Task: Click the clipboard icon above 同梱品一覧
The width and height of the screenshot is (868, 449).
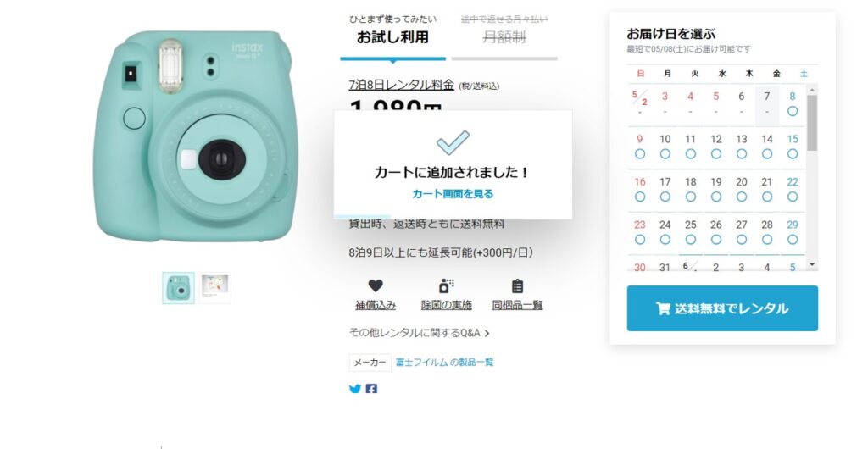Action: [517, 285]
